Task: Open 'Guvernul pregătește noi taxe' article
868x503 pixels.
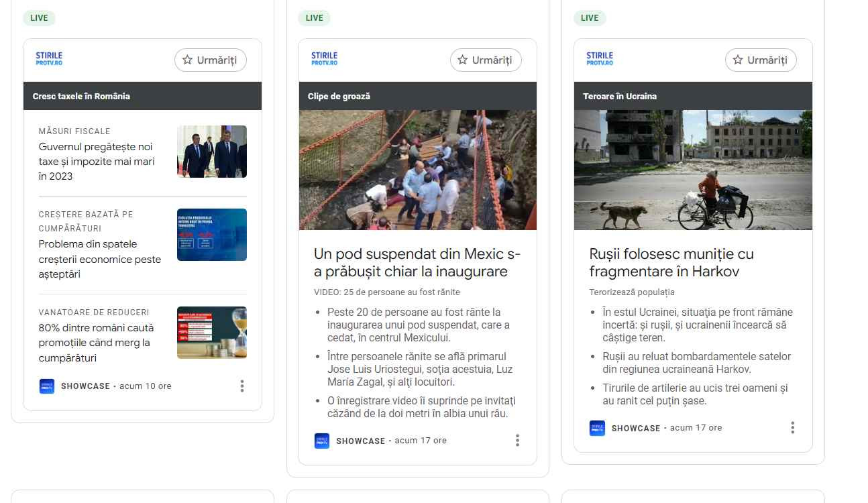Action: pyautogui.click(x=96, y=162)
